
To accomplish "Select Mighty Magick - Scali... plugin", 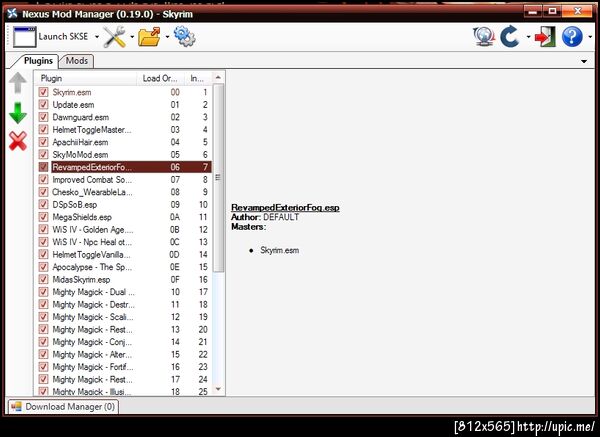I will click(x=124, y=317).
